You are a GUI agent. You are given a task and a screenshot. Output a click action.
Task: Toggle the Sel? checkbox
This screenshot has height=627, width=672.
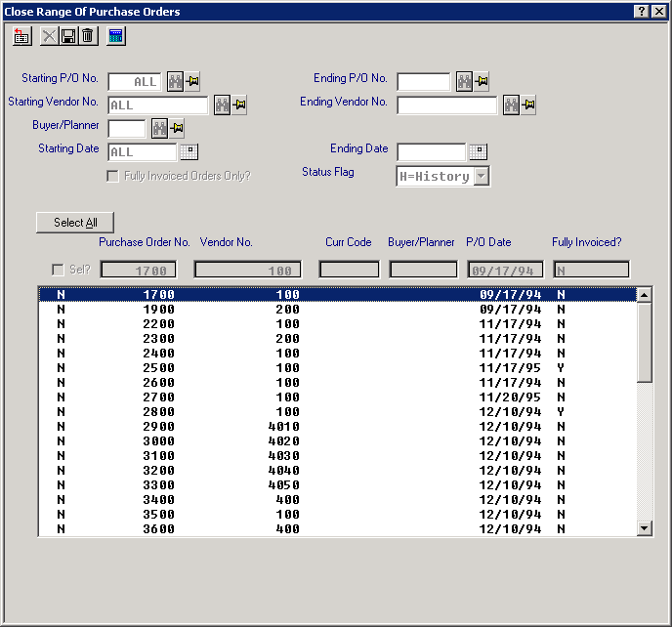58,270
